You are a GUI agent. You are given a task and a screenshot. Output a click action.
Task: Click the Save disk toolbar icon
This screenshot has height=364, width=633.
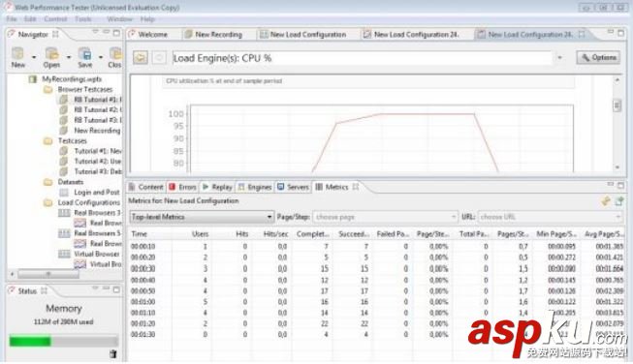pos(84,54)
